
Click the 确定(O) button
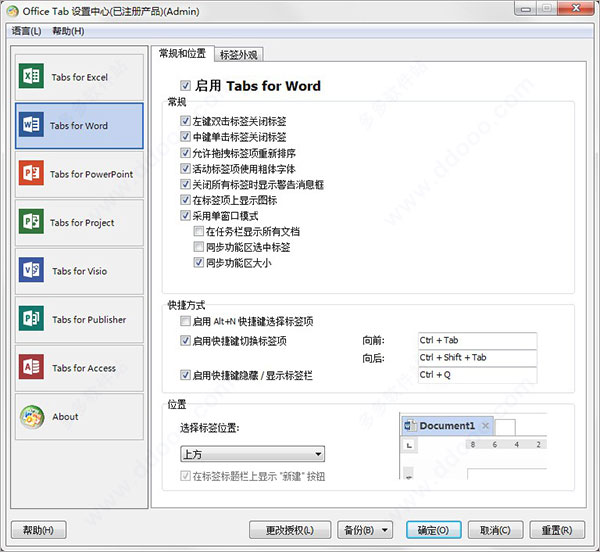[x=434, y=530]
